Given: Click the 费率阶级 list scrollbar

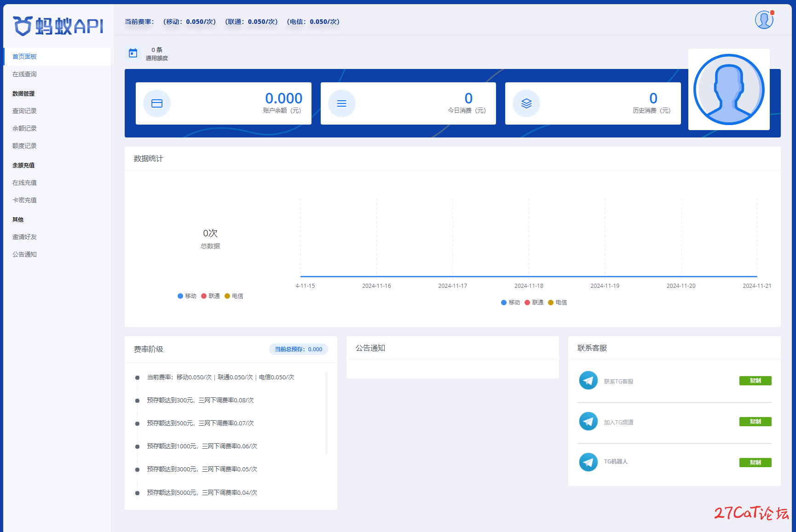Looking at the screenshot, I should (x=327, y=413).
